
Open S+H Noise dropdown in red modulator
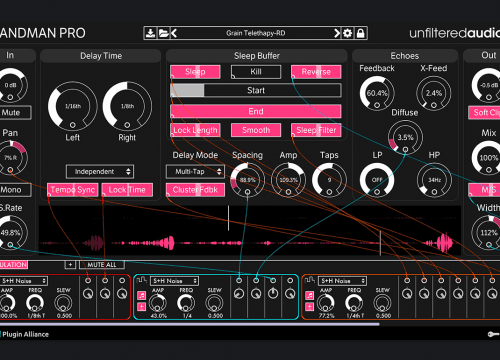[x=23, y=281]
